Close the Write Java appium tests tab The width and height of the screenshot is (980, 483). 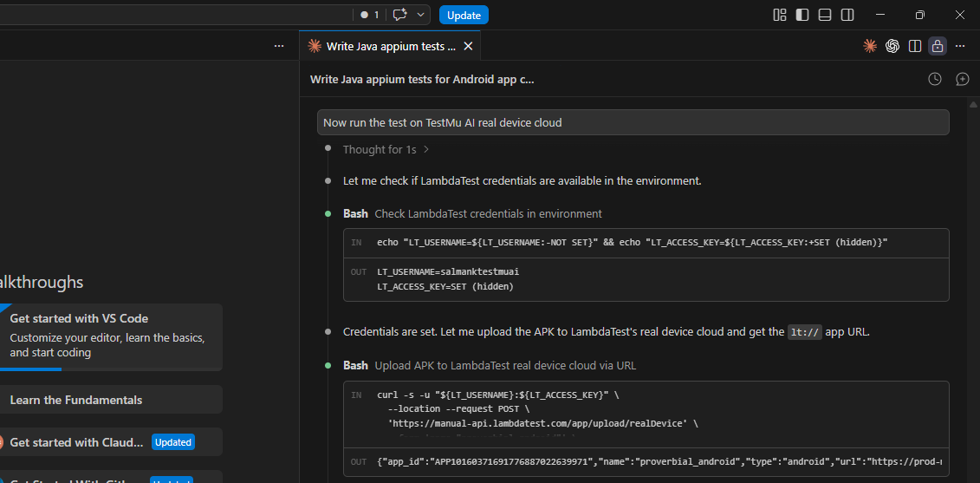(x=468, y=46)
